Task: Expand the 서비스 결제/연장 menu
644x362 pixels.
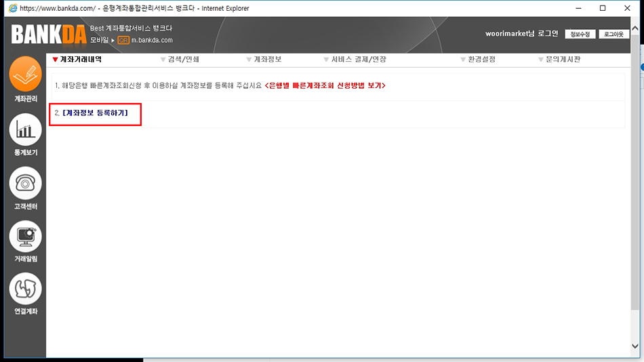Action: (355, 60)
